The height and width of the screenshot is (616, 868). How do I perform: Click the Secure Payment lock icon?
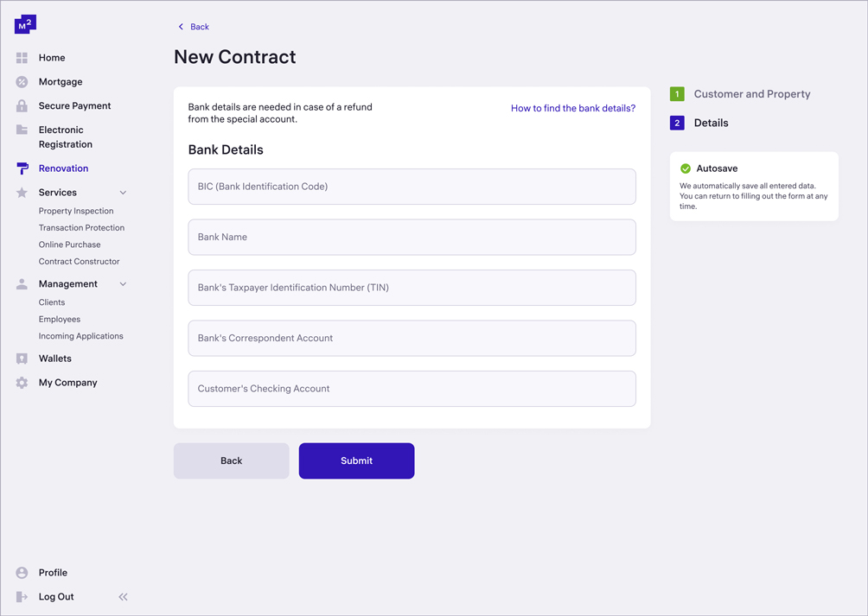[x=21, y=105]
